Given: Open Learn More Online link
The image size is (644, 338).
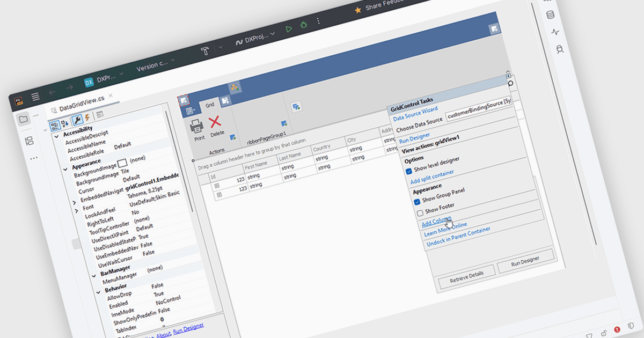Looking at the screenshot, I should point(445,229).
